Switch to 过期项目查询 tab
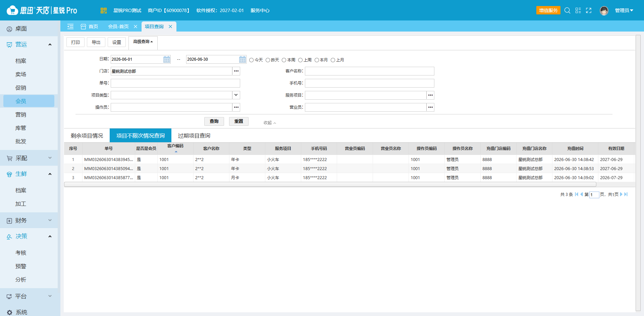 click(x=194, y=136)
